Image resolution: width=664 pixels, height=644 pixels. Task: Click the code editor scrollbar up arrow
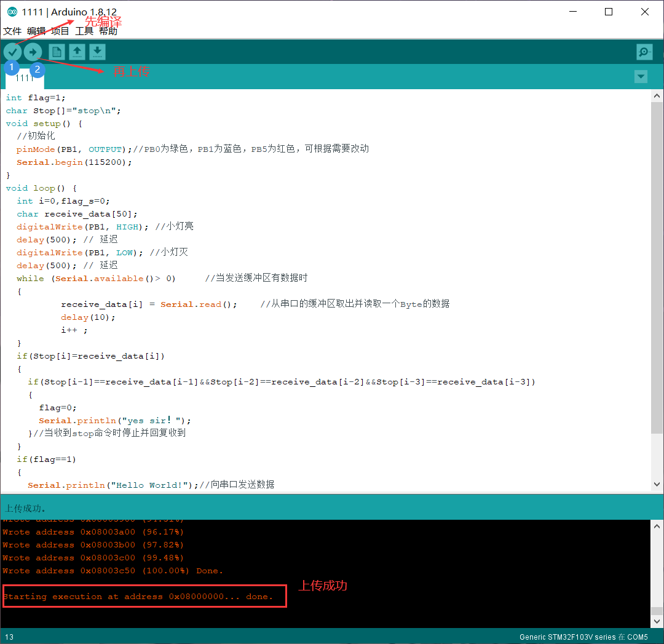point(657,95)
